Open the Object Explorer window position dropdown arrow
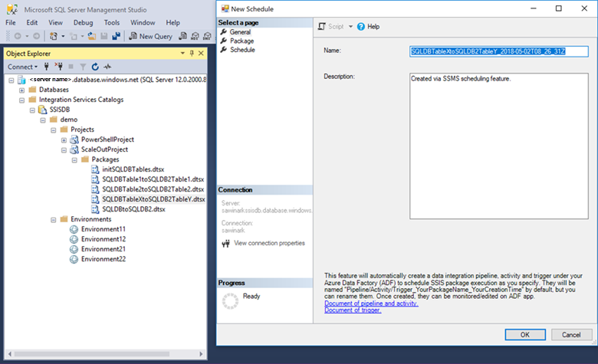The height and width of the screenshot is (364, 598). click(x=182, y=54)
